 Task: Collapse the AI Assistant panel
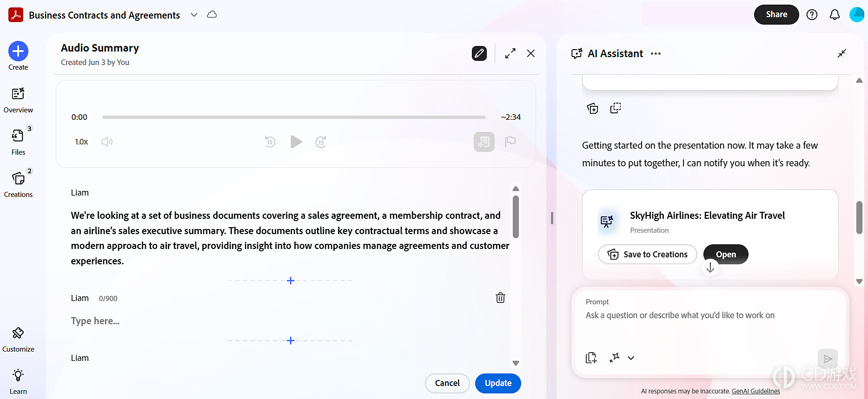point(842,53)
